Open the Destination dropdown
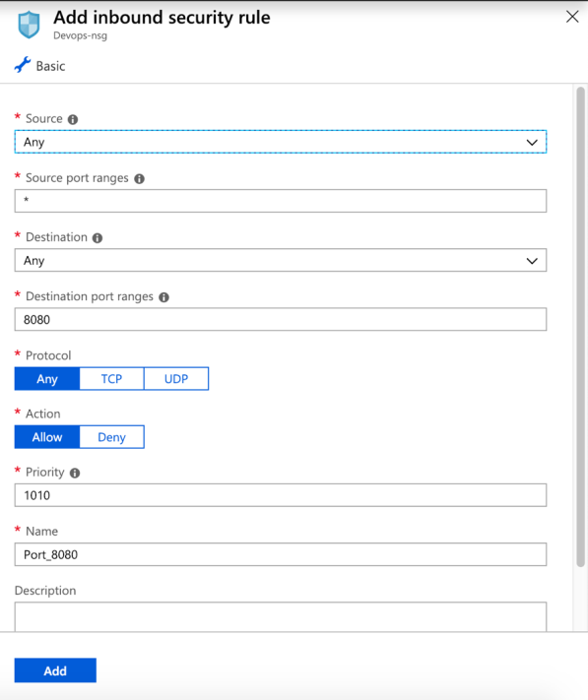This screenshot has width=588, height=700. [281, 260]
